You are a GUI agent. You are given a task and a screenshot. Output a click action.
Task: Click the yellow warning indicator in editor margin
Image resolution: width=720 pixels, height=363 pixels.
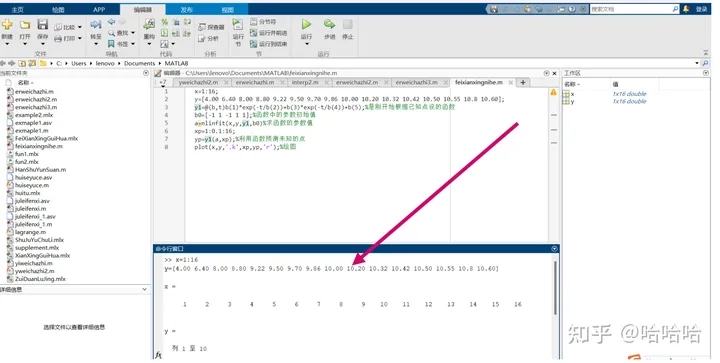(x=553, y=92)
